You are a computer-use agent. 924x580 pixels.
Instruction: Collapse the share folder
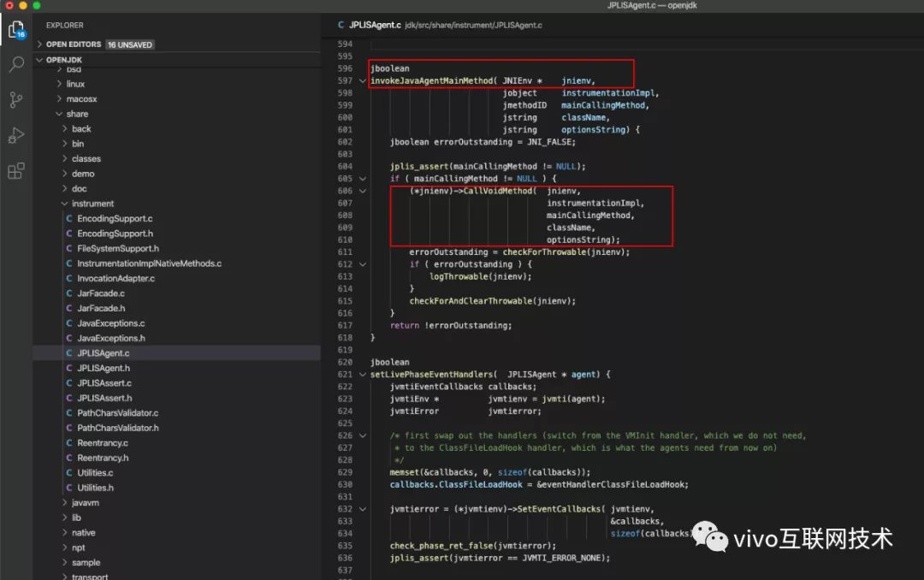click(x=59, y=114)
